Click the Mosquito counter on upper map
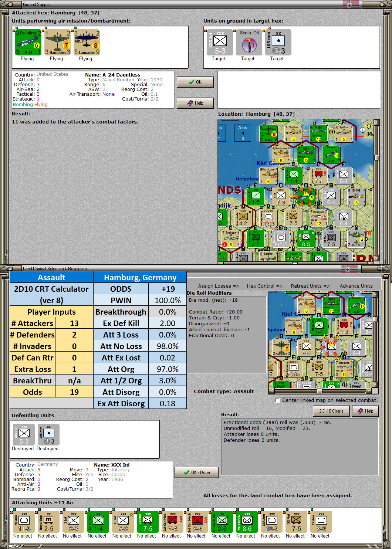Image resolution: width=392 pixels, height=549 pixels. click(x=318, y=218)
